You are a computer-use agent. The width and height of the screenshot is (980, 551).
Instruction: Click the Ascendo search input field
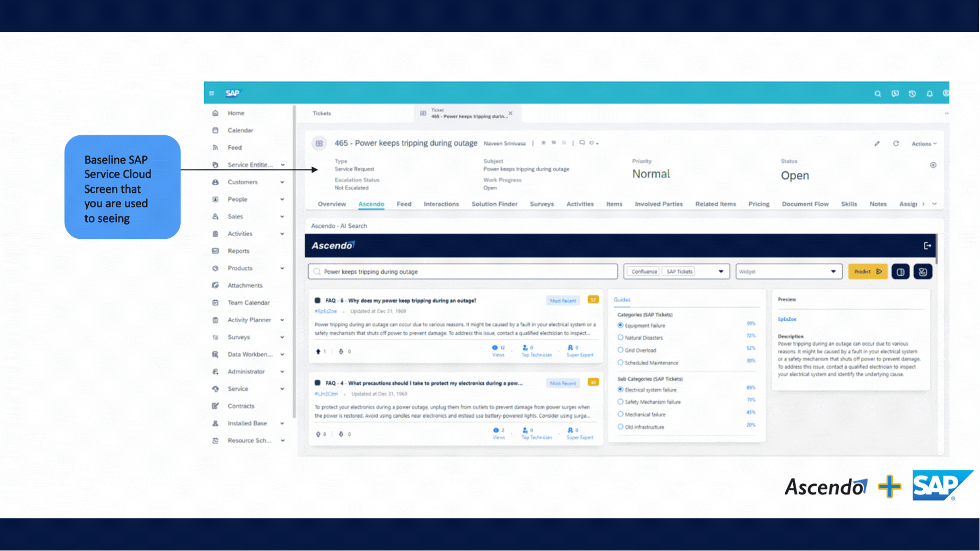462,272
